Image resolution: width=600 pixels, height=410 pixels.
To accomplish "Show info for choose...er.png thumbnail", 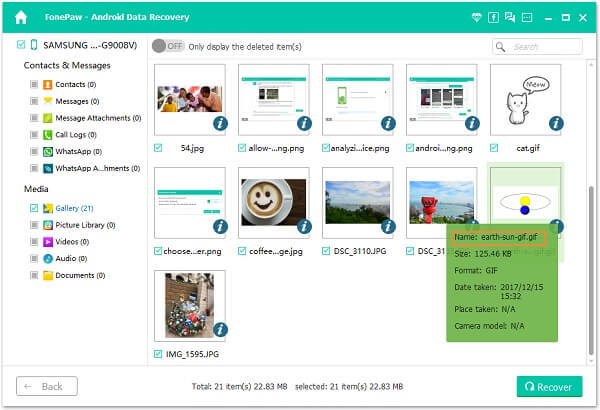I will coord(220,226).
